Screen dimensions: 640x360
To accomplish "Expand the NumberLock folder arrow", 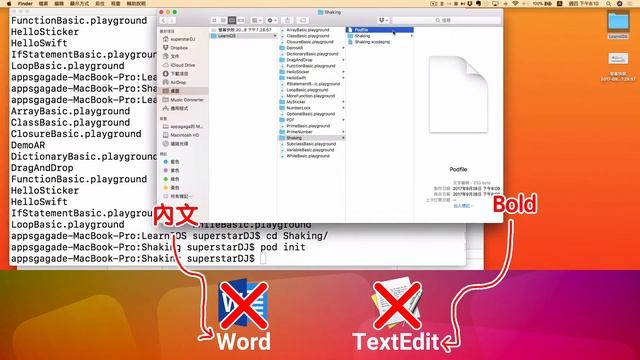I will tap(343, 108).
